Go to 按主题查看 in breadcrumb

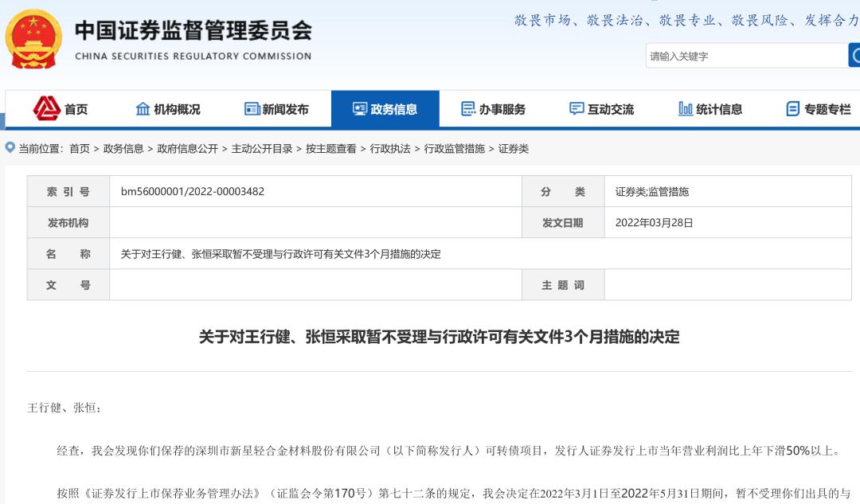click(x=331, y=149)
